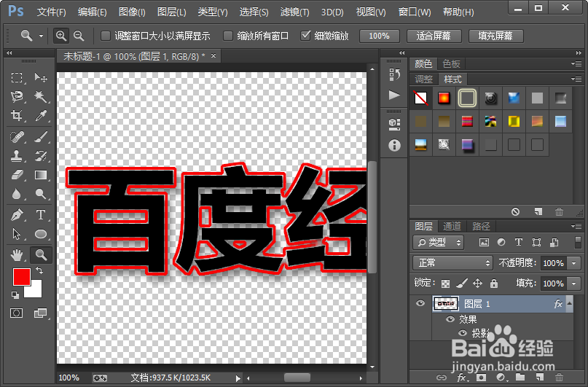Open the 文件(F) menu
The height and width of the screenshot is (387, 588).
point(52,12)
